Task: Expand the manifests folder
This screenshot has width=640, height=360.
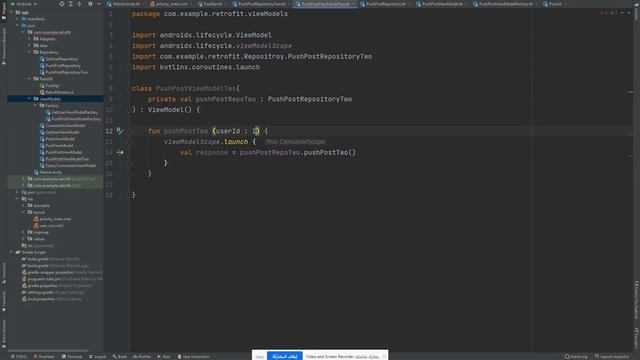Action: point(18,19)
